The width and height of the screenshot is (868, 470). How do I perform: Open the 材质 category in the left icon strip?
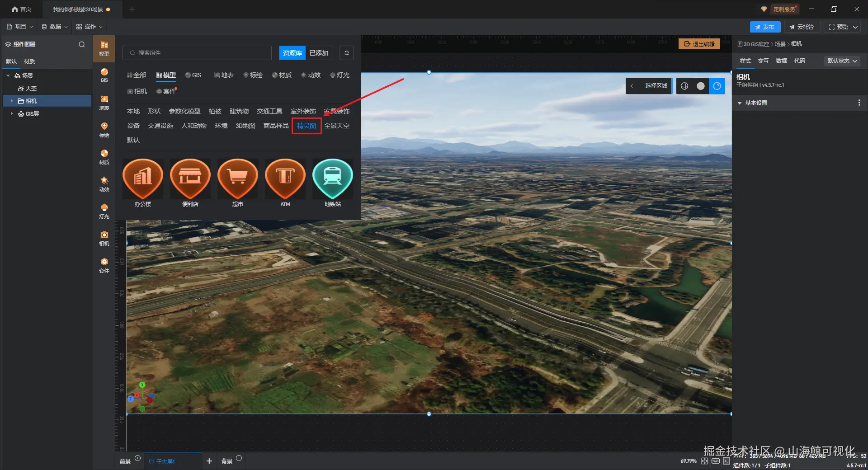(x=104, y=157)
